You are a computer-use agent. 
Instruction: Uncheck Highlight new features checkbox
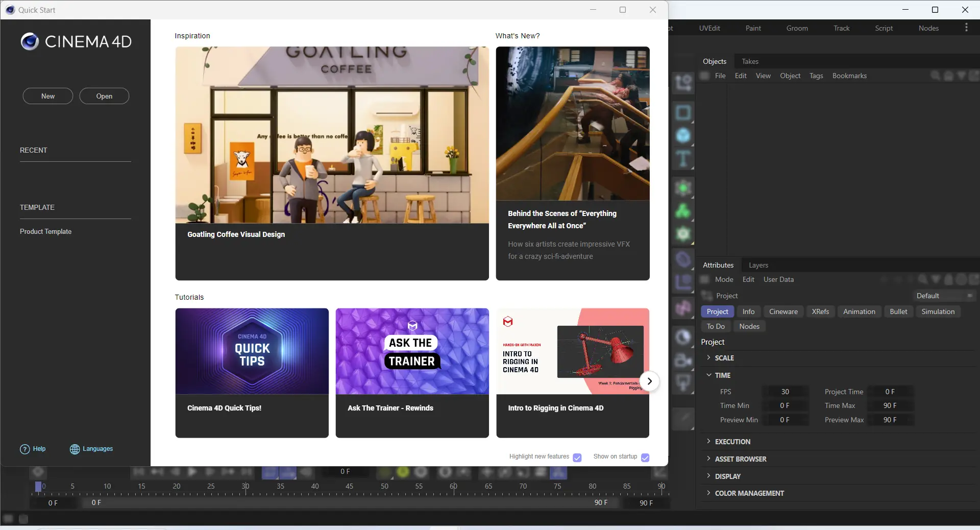tap(577, 457)
